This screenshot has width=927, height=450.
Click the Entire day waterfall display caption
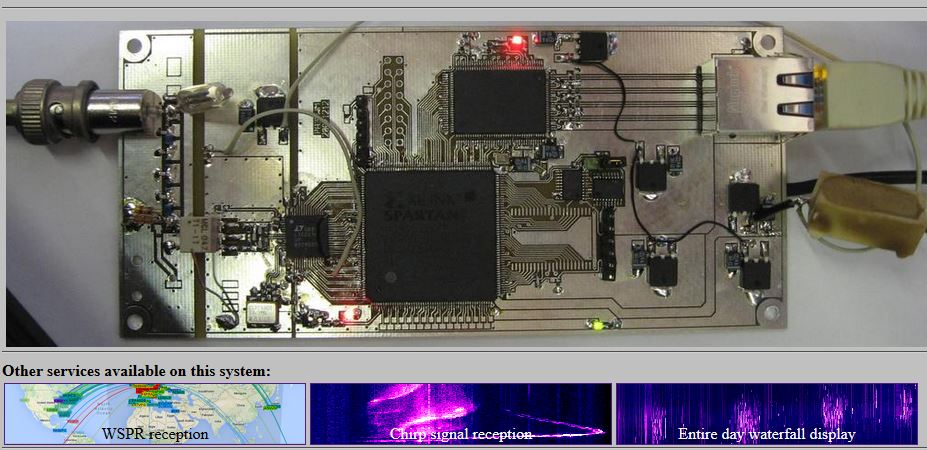[x=766, y=435]
